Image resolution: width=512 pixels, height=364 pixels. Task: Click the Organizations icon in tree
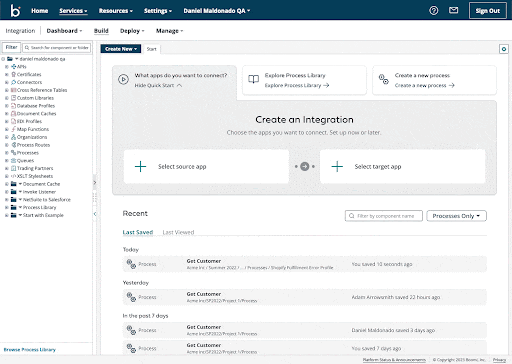pos(14,137)
